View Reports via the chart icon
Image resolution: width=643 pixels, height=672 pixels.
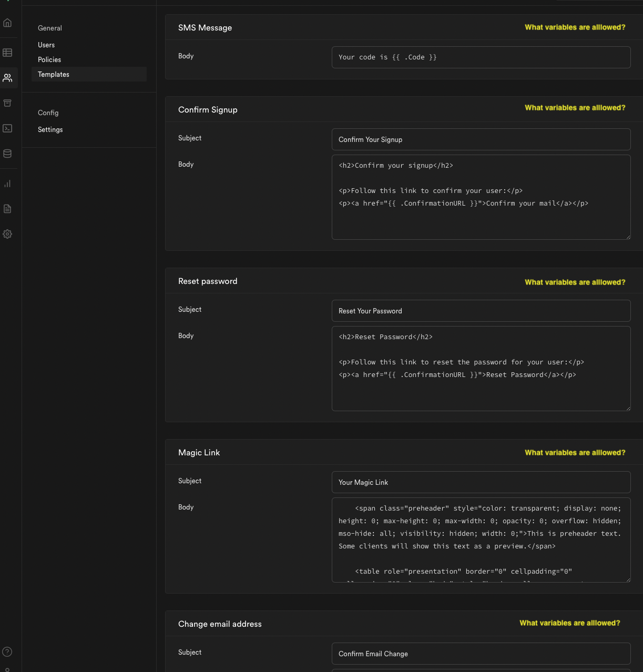click(x=7, y=184)
